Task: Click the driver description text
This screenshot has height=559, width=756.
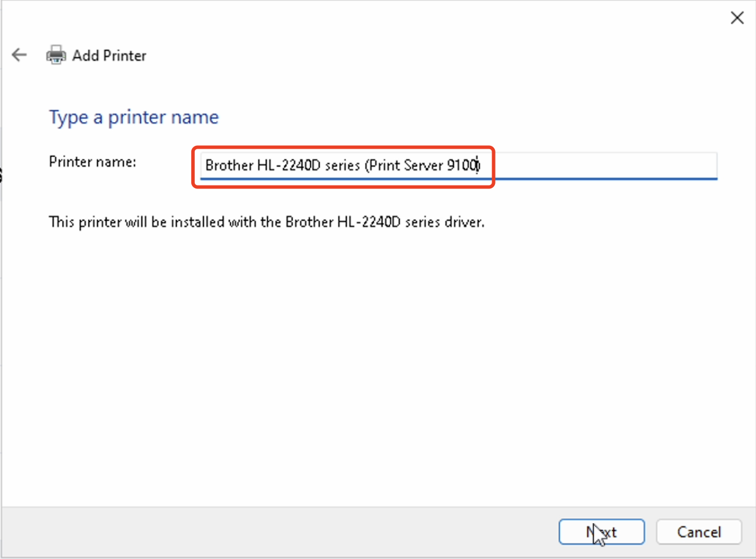Action: pyautogui.click(x=267, y=222)
